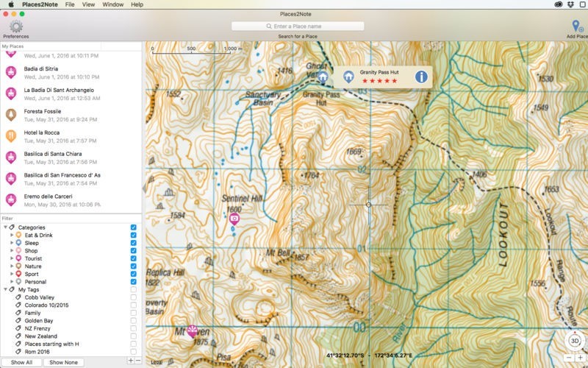Image resolution: width=588 pixels, height=368 pixels.
Task: Collapse the Categories tree
Action: pyautogui.click(x=5, y=227)
